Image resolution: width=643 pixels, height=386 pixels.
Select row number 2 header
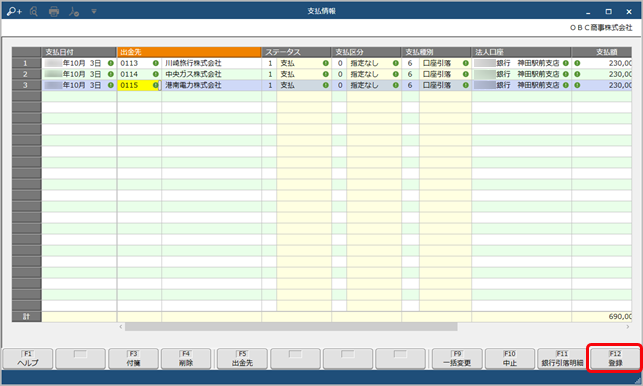pos(26,74)
